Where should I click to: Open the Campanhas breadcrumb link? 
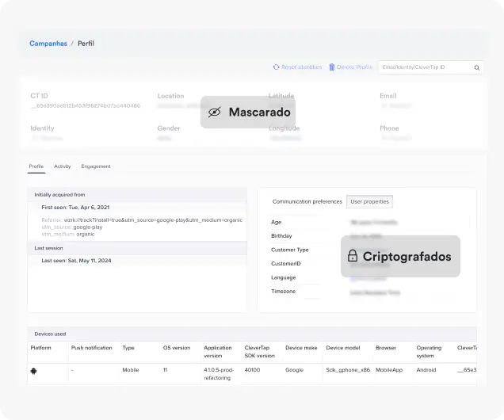[x=48, y=44]
